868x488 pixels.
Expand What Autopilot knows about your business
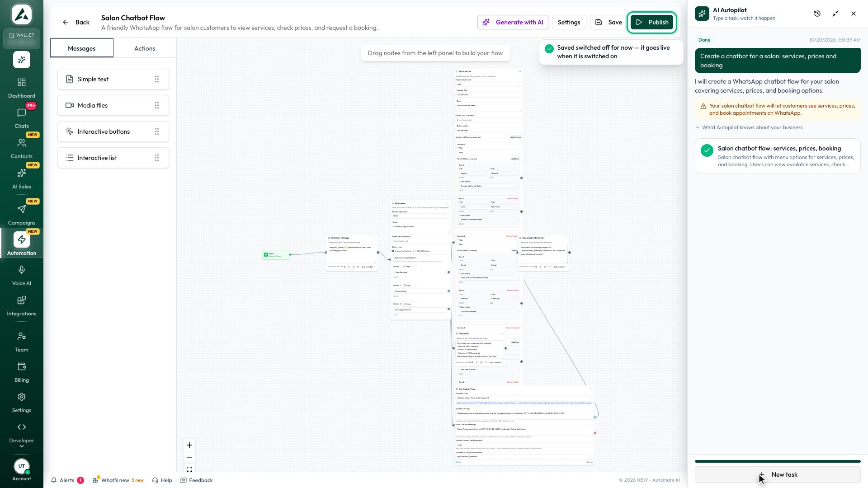(749, 127)
